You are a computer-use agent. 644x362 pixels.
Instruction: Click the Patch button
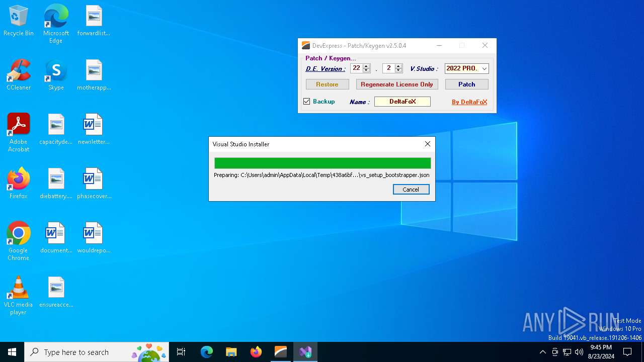(466, 84)
